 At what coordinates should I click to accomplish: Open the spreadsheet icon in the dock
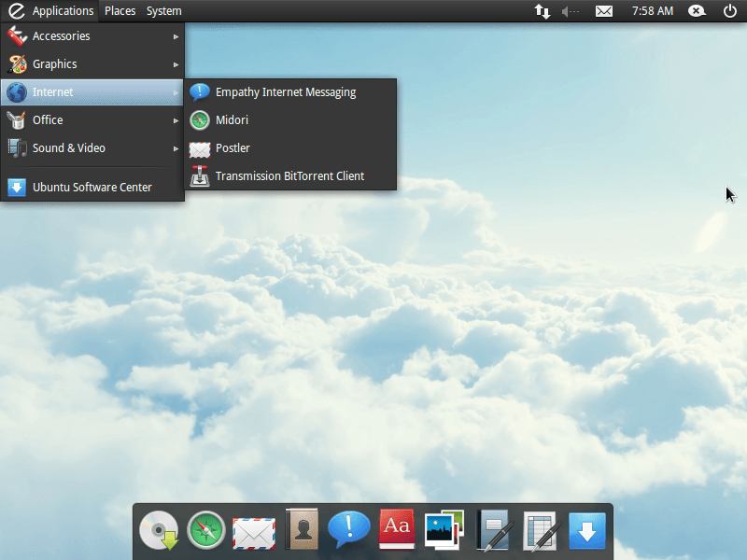pos(543,531)
